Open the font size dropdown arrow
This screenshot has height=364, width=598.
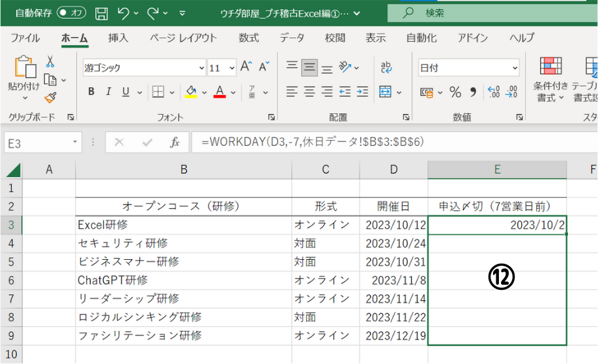pos(233,68)
